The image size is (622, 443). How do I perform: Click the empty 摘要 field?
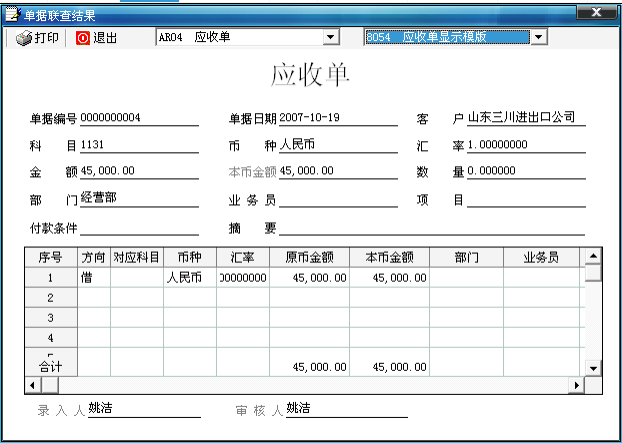[x=432, y=228]
